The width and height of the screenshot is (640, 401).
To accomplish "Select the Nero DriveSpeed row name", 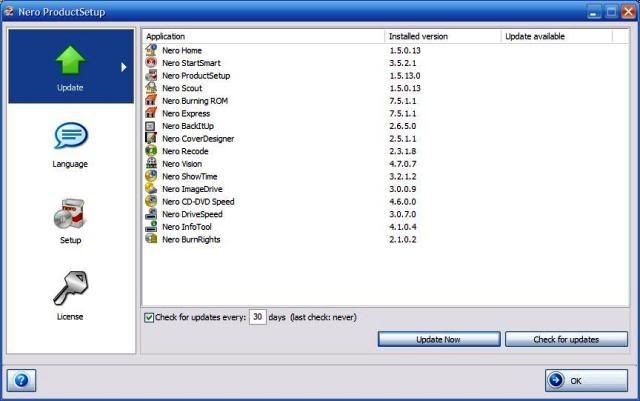I will [x=192, y=214].
